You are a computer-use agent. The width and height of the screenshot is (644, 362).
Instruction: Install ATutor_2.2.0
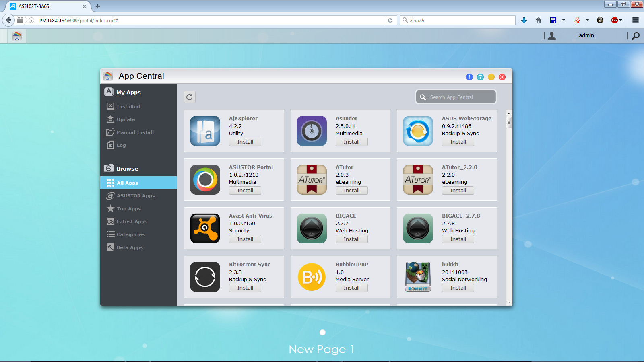click(x=458, y=191)
